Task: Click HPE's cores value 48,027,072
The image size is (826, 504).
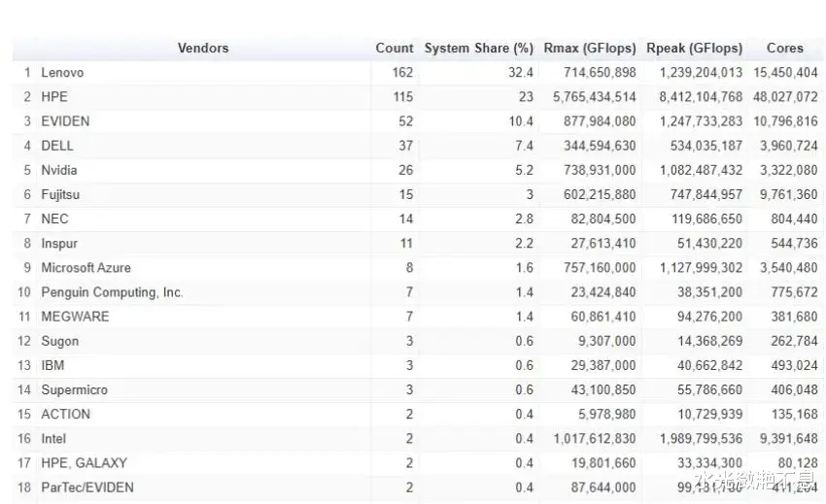Action: click(x=785, y=97)
